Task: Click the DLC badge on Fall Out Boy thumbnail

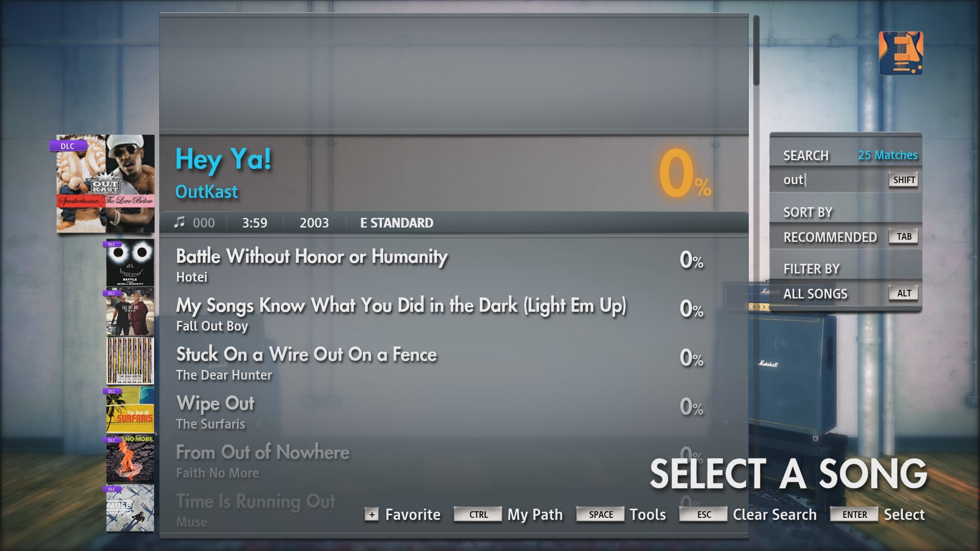Action: (x=109, y=294)
